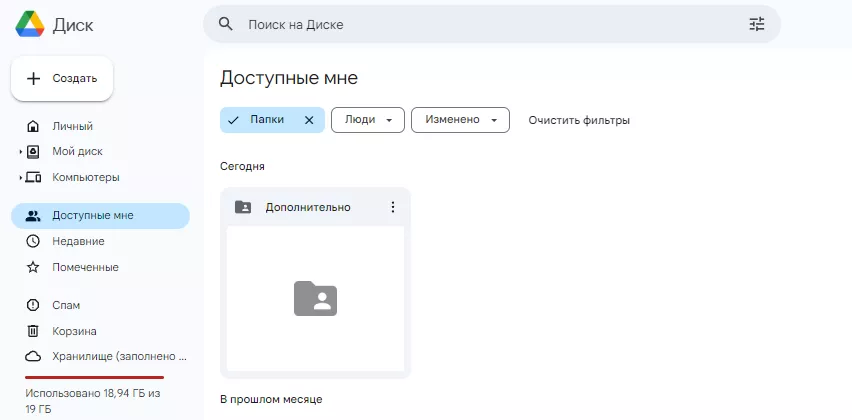
Task: Remove the Папки filter with X
Action: (x=309, y=120)
